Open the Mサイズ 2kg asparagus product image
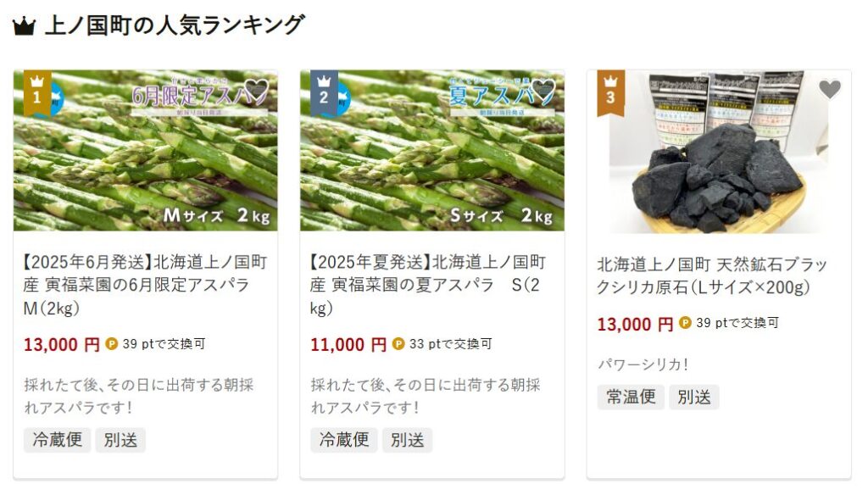Viewport: 868px width, 495px height. click(146, 151)
